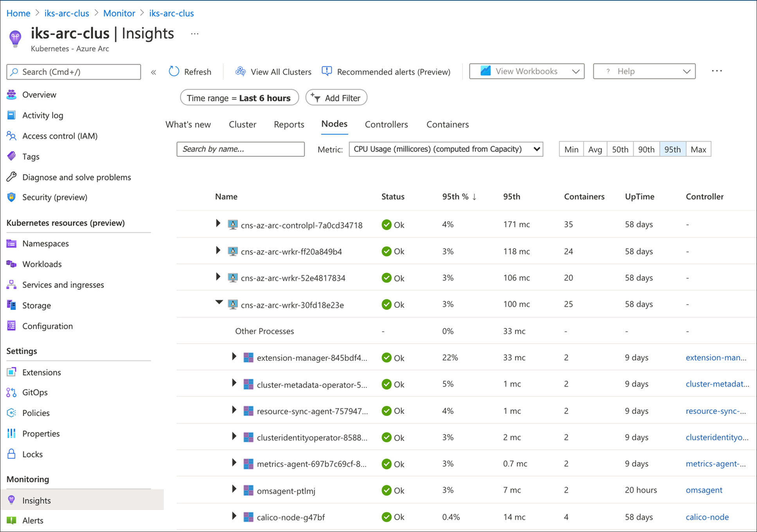This screenshot has width=757, height=532.
Task: Open the Reports tab
Action: pos(289,124)
